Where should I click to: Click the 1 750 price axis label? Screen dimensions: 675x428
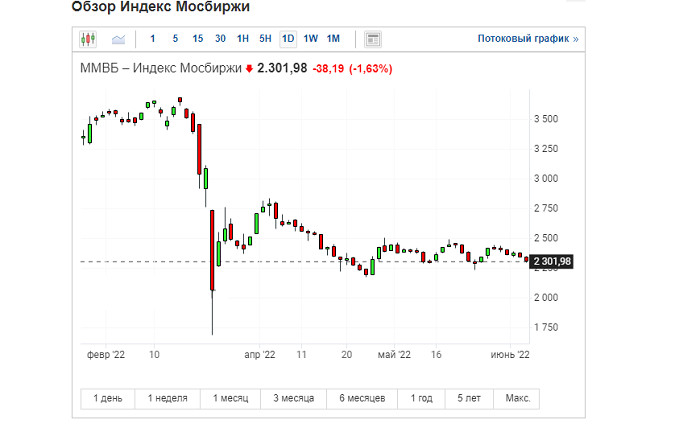[x=546, y=327]
